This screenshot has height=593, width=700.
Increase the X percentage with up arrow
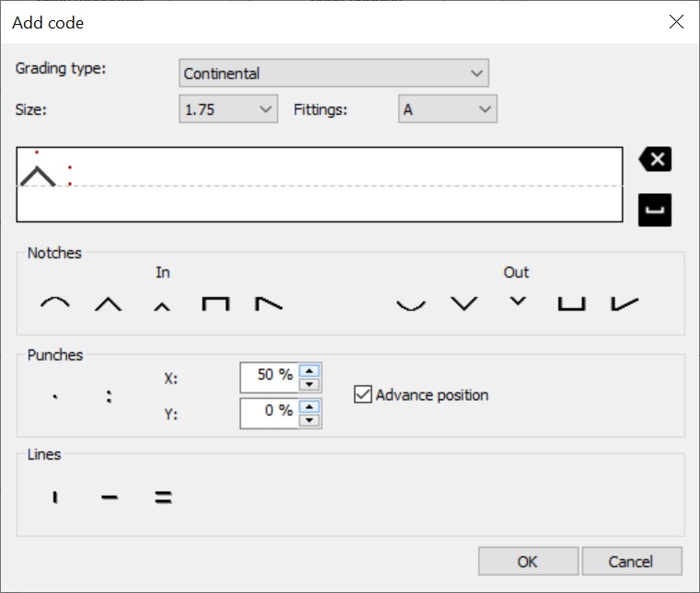click(309, 371)
